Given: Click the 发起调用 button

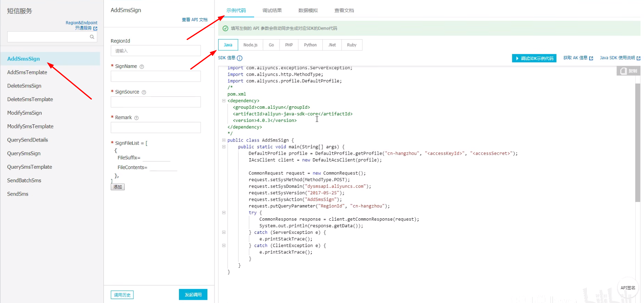Looking at the screenshot, I should (193, 295).
